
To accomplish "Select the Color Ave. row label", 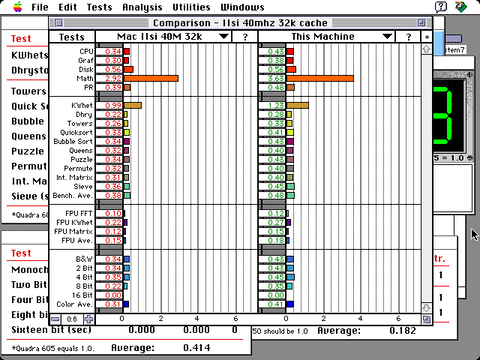I will [x=75, y=304].
